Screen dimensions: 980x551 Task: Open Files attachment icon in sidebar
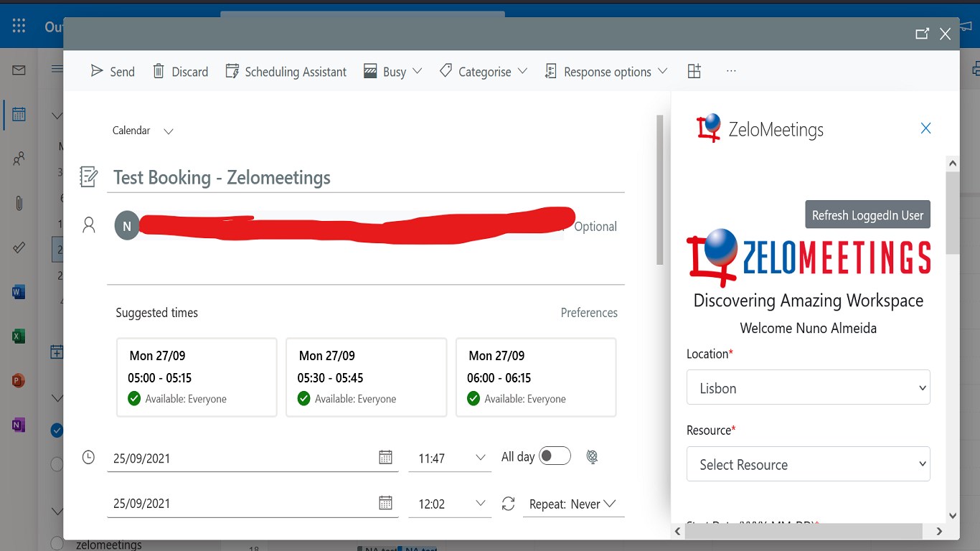click(19, 203)
